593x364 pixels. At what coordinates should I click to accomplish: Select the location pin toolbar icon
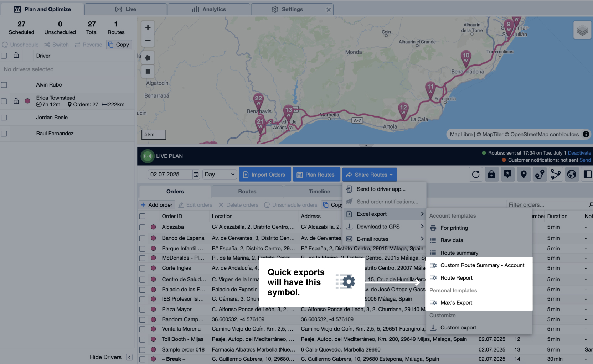click(524, 174)
